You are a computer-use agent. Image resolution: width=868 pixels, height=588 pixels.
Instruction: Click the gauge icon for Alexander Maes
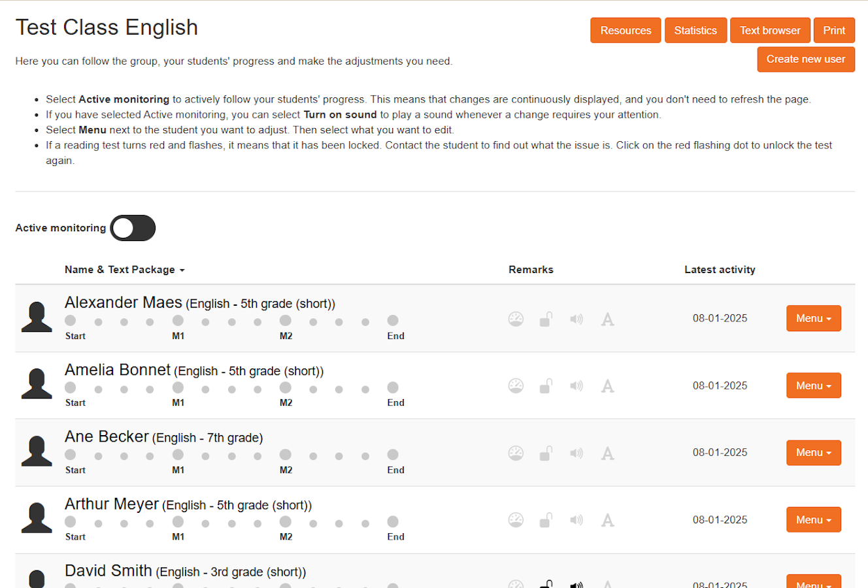pos(516,319)
